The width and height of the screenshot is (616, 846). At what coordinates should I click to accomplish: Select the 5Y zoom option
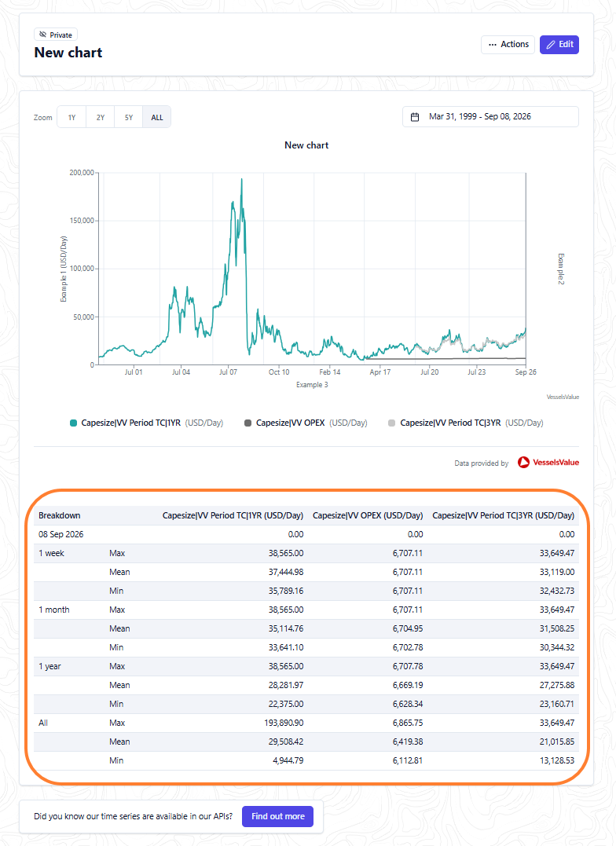129,117
